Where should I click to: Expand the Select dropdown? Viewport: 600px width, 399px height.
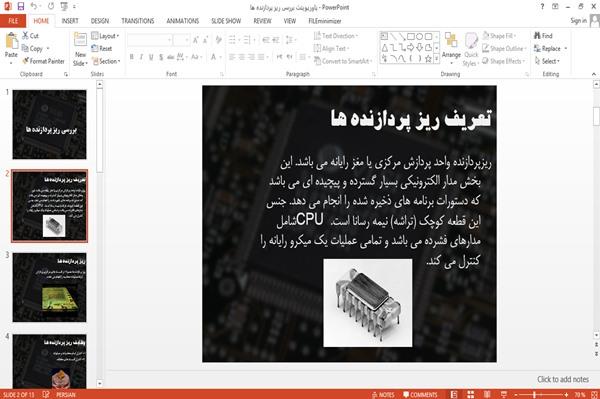(547, 61)
